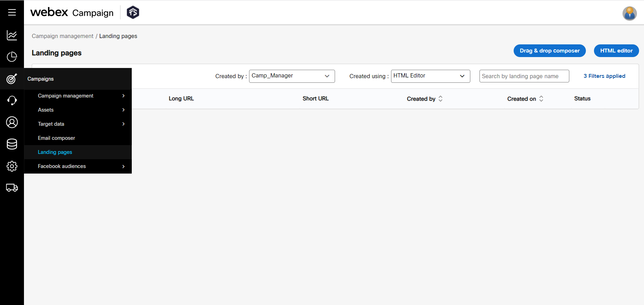Open the 3 Filters applied link
Viewport: 644px width, 305px height.
605,76
